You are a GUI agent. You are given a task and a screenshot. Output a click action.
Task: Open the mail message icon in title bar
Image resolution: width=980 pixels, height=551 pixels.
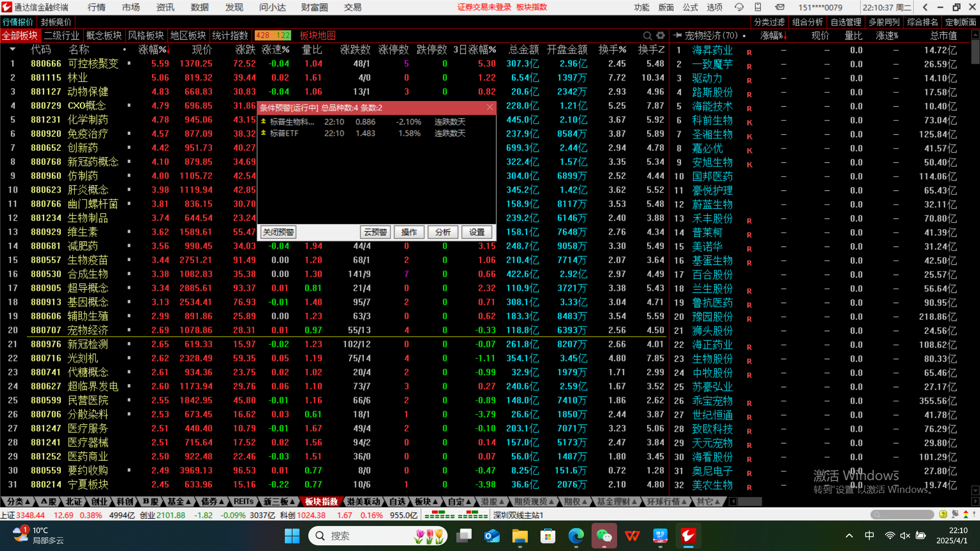[x=779, y=7]
